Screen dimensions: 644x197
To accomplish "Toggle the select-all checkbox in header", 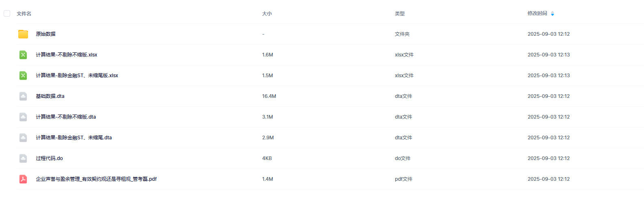I will [x=7, y=13].
